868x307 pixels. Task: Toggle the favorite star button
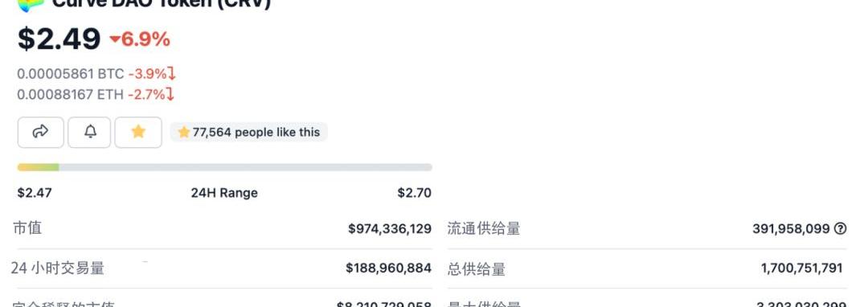138,133
